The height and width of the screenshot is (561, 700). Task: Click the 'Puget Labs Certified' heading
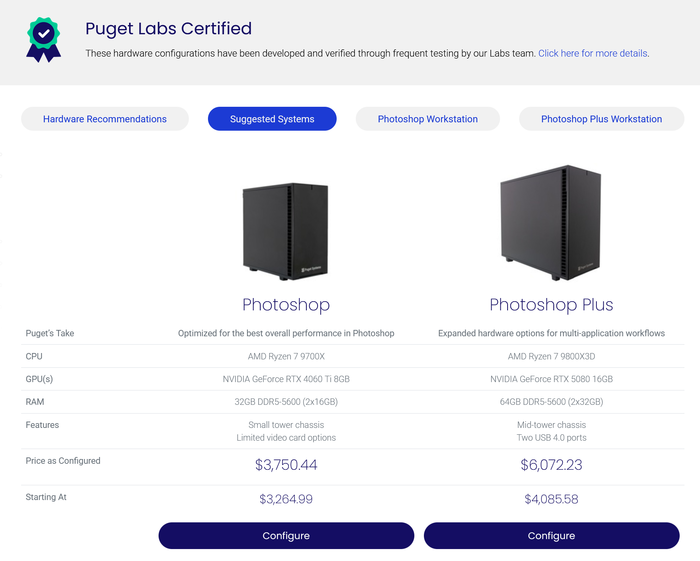tap(168, 29)
